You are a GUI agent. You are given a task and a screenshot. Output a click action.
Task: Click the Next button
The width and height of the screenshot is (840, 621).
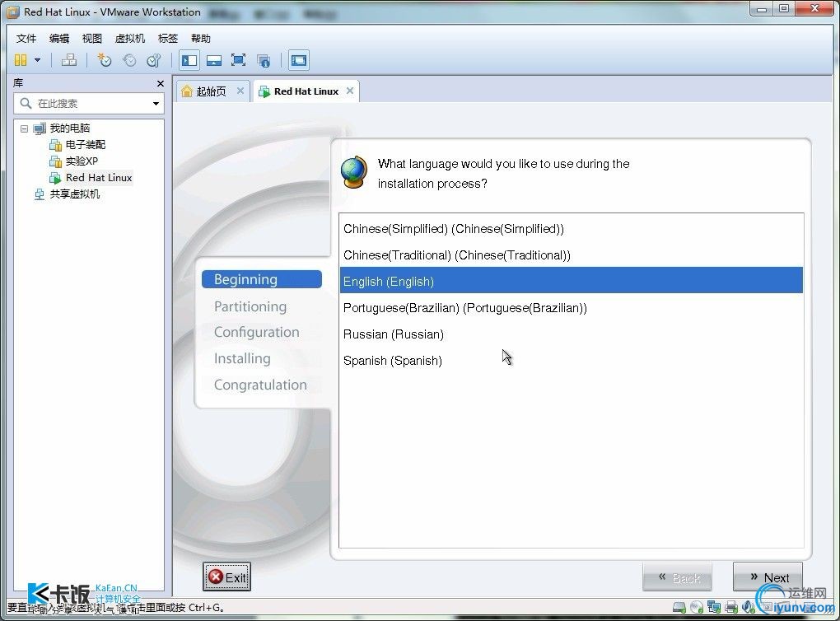(x=768, y=577)
